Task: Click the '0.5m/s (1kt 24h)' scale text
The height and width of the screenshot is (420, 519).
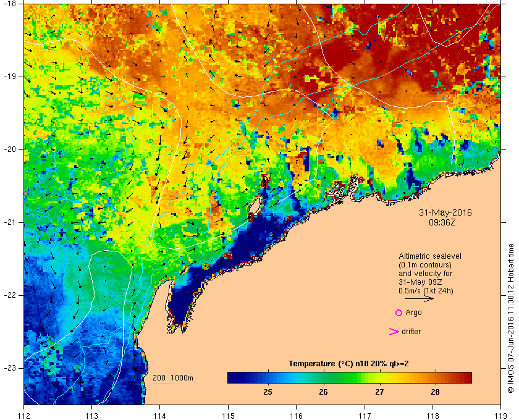Action: (x=426, y=291)
